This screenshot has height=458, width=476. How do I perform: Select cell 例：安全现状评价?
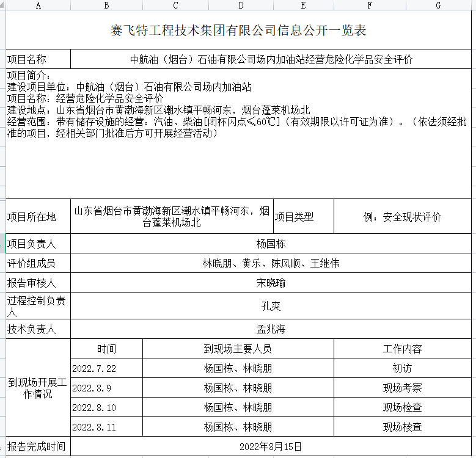[x=403, y=216]
